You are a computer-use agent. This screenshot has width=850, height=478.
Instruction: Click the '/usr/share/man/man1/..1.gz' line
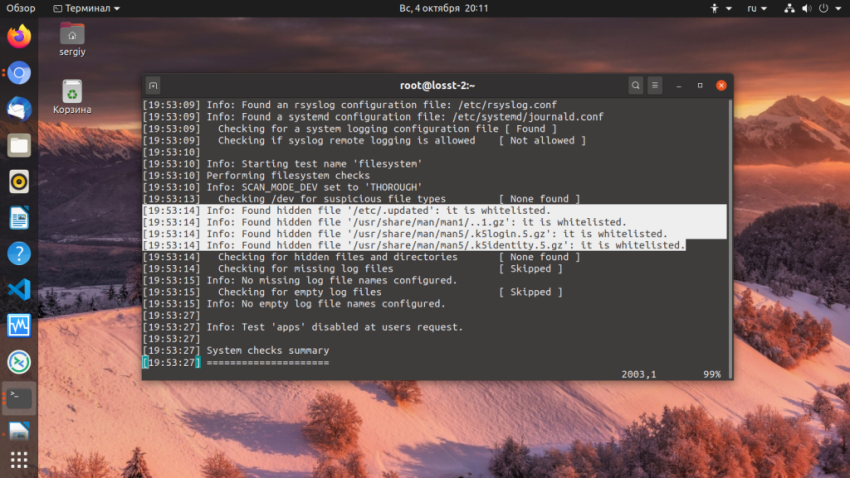click(x=385, y=222)
